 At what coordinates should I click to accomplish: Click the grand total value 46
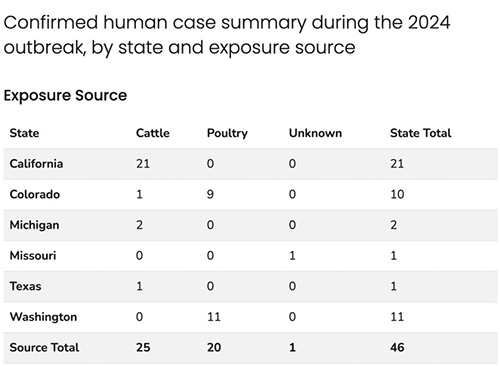coord(397,348)
